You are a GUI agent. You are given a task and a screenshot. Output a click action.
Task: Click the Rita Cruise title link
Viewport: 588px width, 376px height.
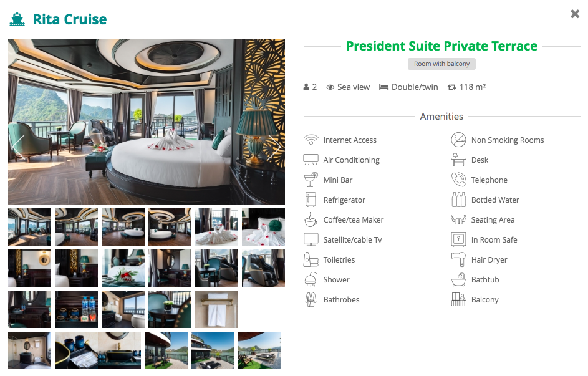pos(70,19)
